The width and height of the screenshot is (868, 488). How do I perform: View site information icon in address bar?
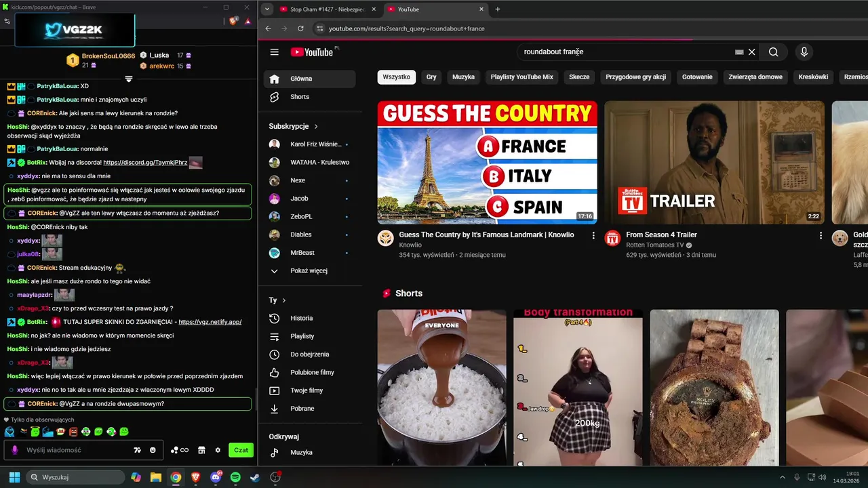pyautogui.click(x=319, y=28)
